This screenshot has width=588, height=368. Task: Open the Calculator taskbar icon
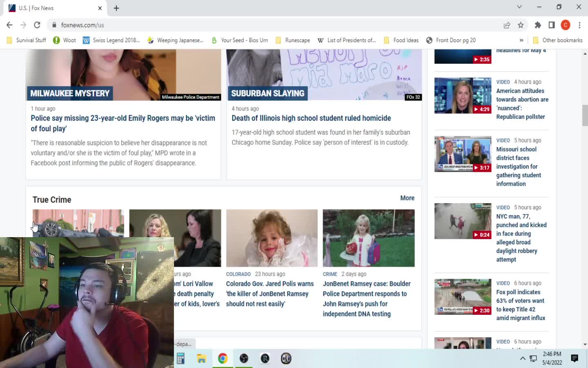180,359
